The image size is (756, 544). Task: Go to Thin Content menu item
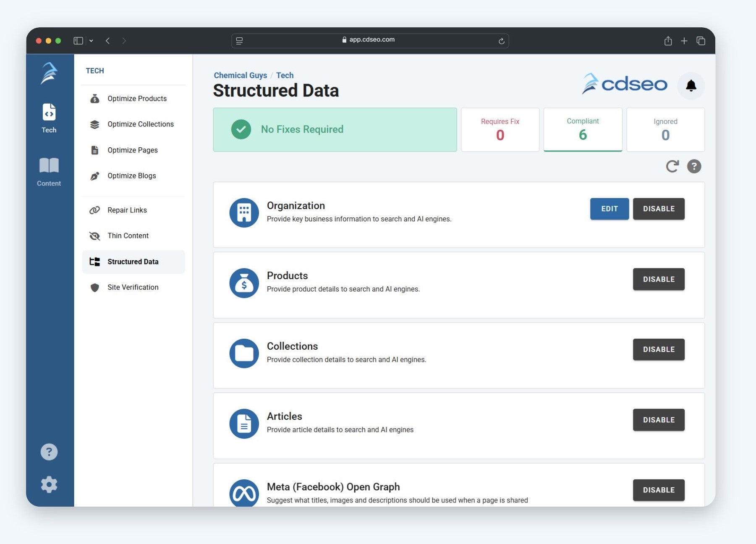pos(128,236)
